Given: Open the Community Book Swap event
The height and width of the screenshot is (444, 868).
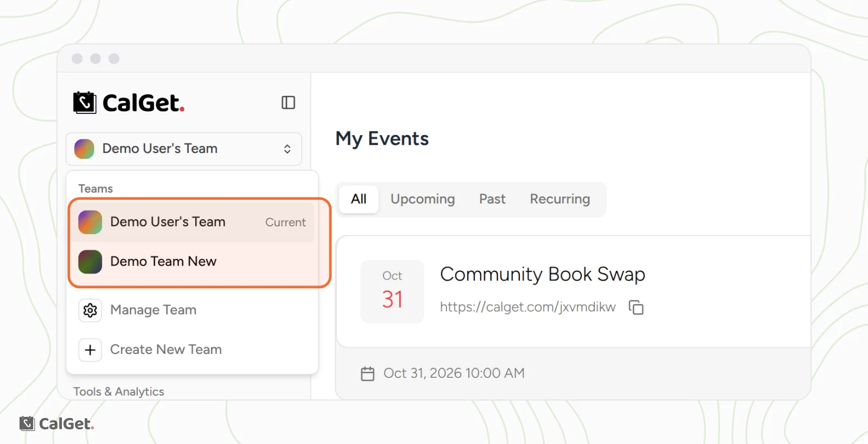Looking at the screenshot, I should [x=542, y=275].
